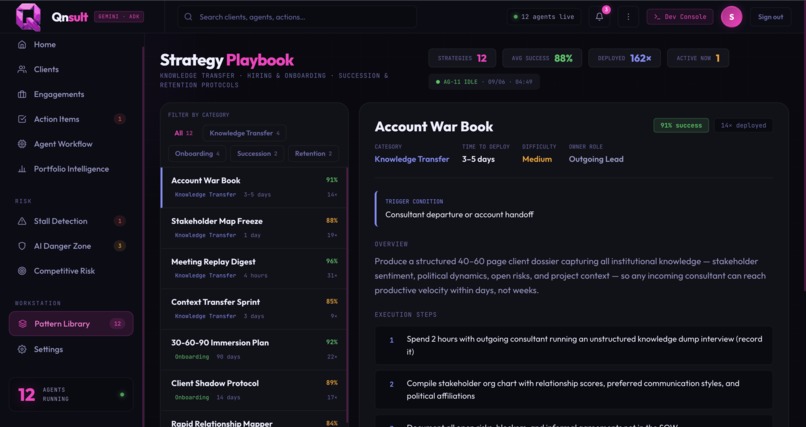806x427 pixels.
Task: Filter by Succession category
Action: [257, 154]
